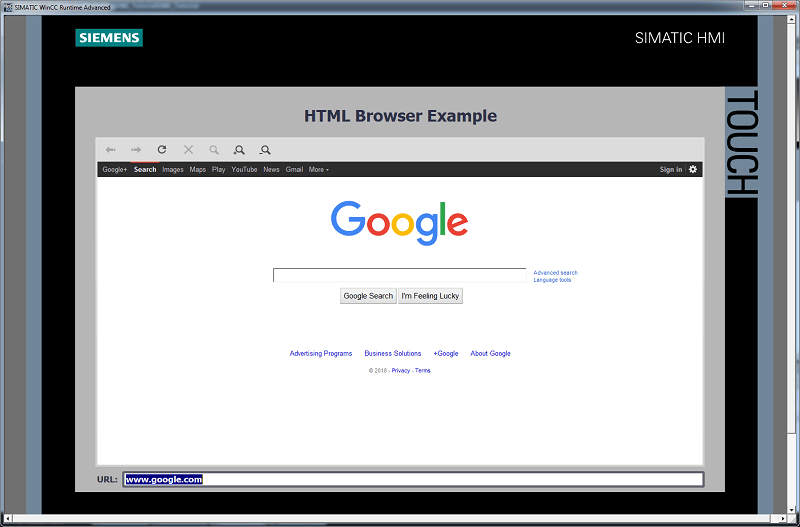Click inside the Google search box
Screen dimensions: 800x527
[399, 275]
